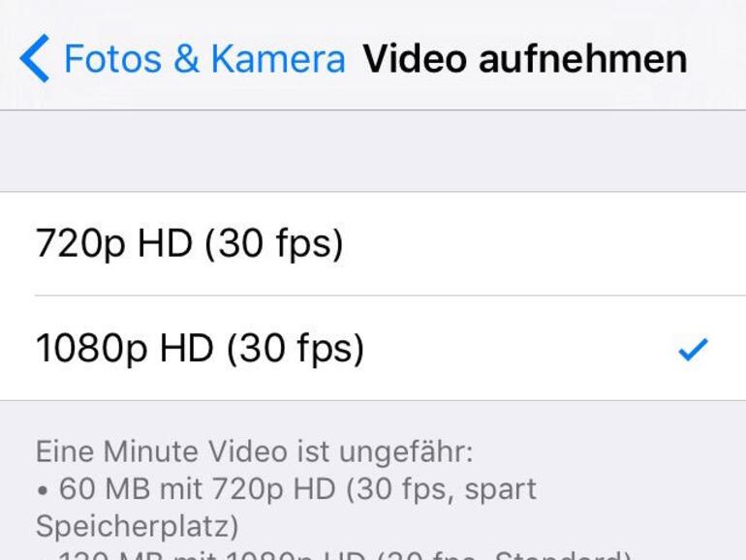Click (30 fps) in the 1080p row
The width and height of the screenshot is (746, 560).
[295, 349]
